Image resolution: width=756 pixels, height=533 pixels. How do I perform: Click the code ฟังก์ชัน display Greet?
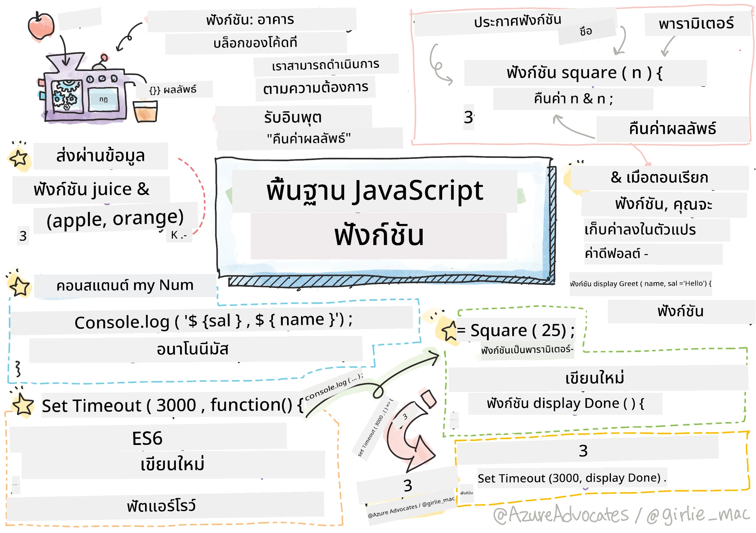coord(641,284)
